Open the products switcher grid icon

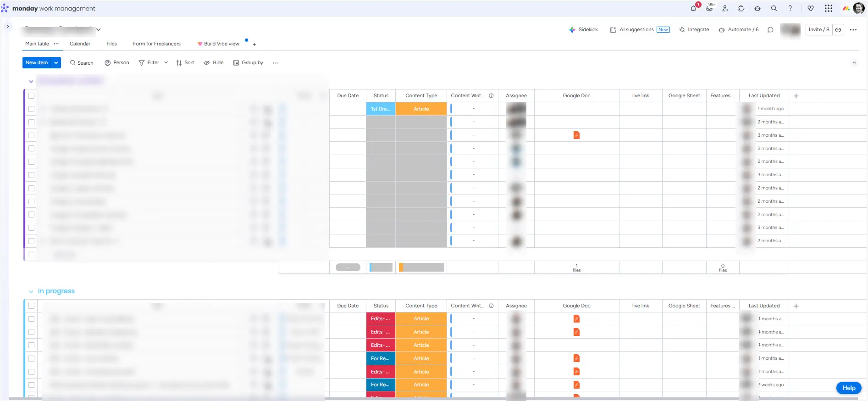(828, 8)
